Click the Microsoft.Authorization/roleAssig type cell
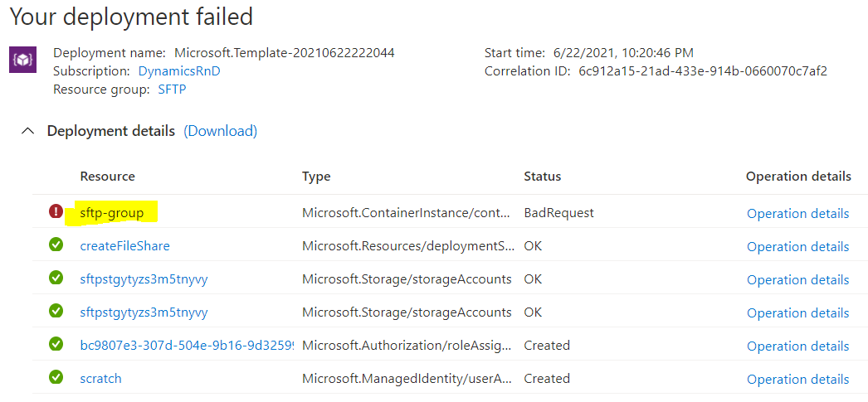Screen dimensions: 868x402 tap(407, 346)
